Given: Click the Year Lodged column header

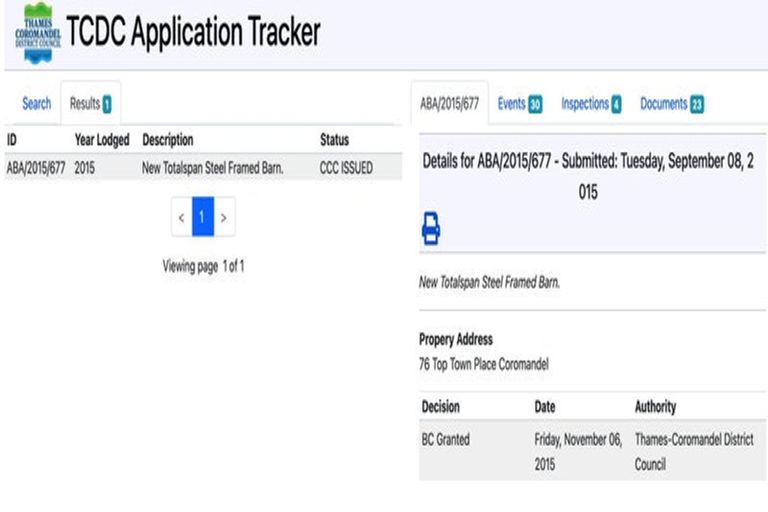Looking at the screenshot, I should [102, 140].
